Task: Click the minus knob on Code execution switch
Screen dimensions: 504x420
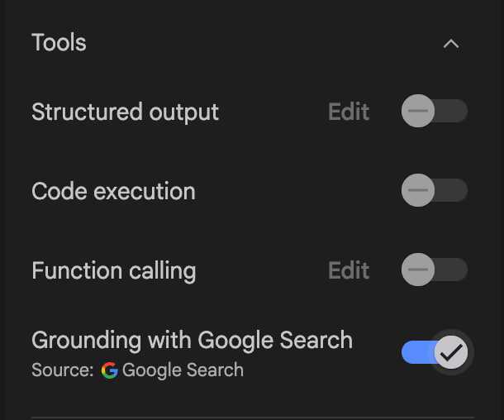Action: click(x=418, y=190)
